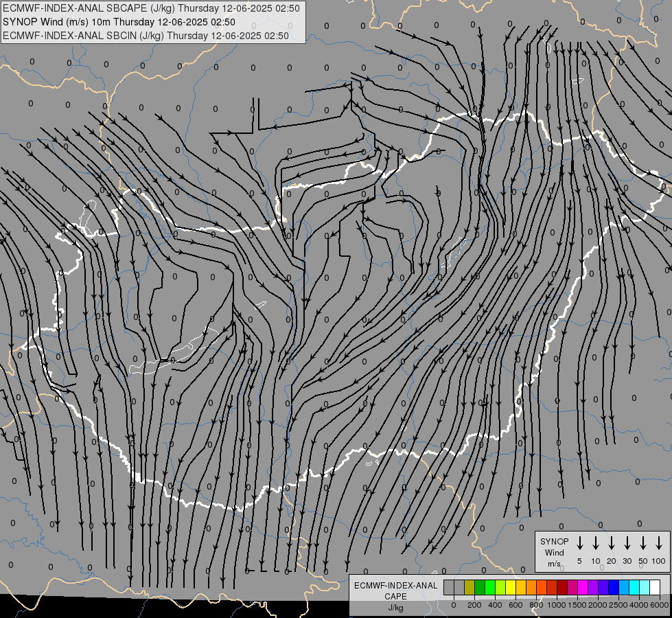Image resolution: width=672 pixels, height=618 pixels.
Task: Click the ECMWF-INDEX-ANAL CAPE legend label
Action: pos(395,591)
